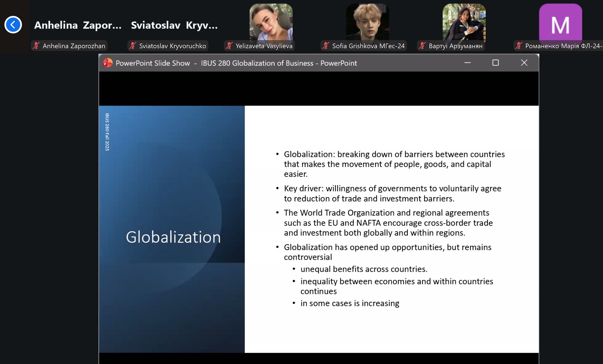Select Yelizaveta Vasylieva's video thumbnail
This screenshot has height=364, width=603.
coord(271,22)
